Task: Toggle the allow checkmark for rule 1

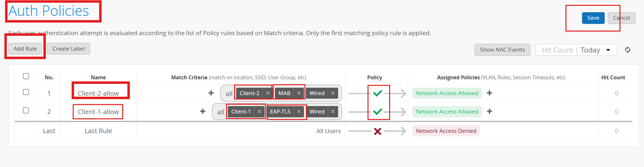Action: coord(377,93)
